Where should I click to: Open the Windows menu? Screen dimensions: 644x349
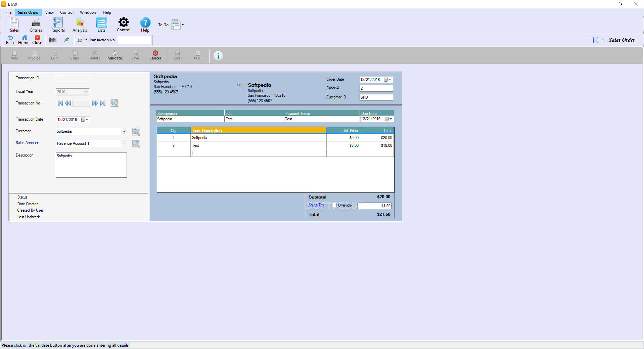click(88, 12)
